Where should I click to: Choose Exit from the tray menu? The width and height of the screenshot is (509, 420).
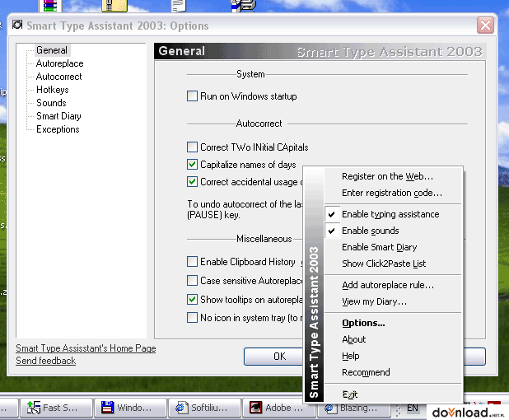click(x=393, y=394)
